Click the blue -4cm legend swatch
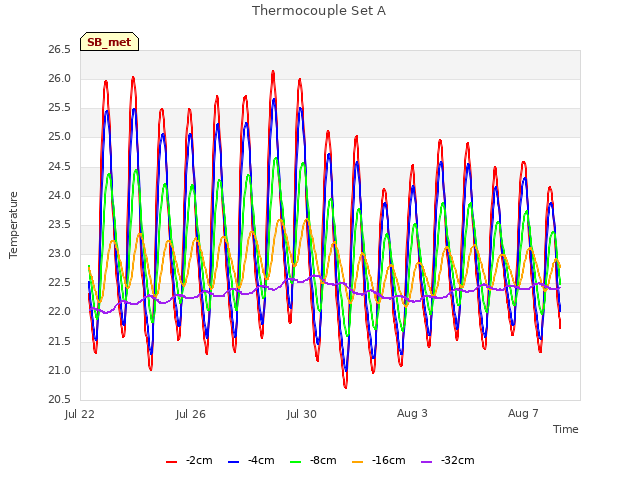This screenshot has height=480, width=640. click(x=233, y=462)
